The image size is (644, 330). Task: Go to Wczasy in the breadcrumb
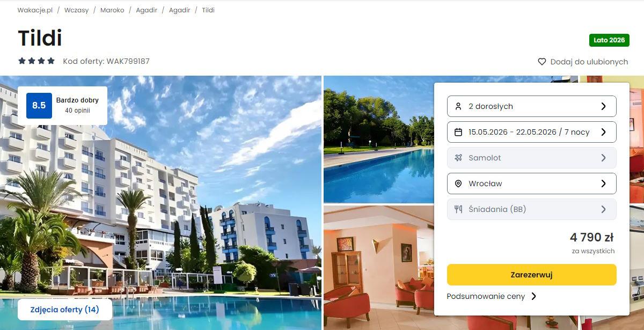[76, 10]
